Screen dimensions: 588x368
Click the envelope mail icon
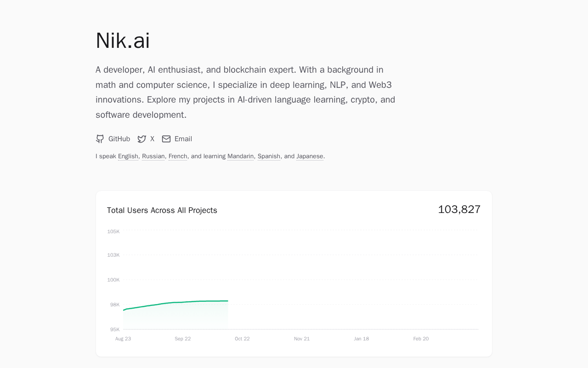tap(166, 139)
